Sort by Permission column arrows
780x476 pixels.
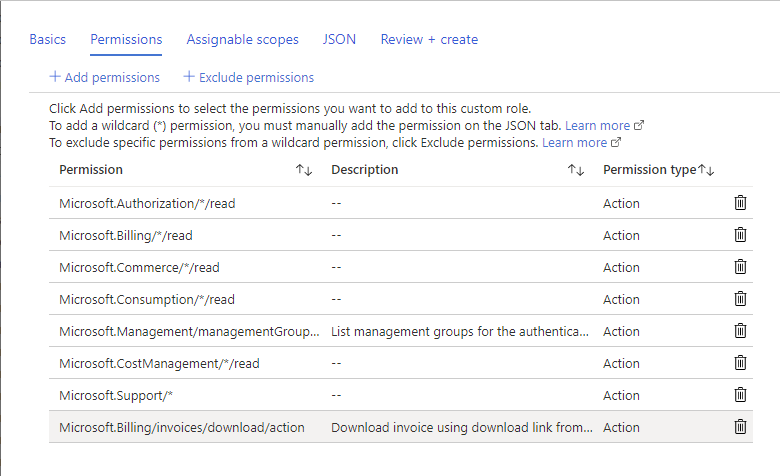click(304, 170)
